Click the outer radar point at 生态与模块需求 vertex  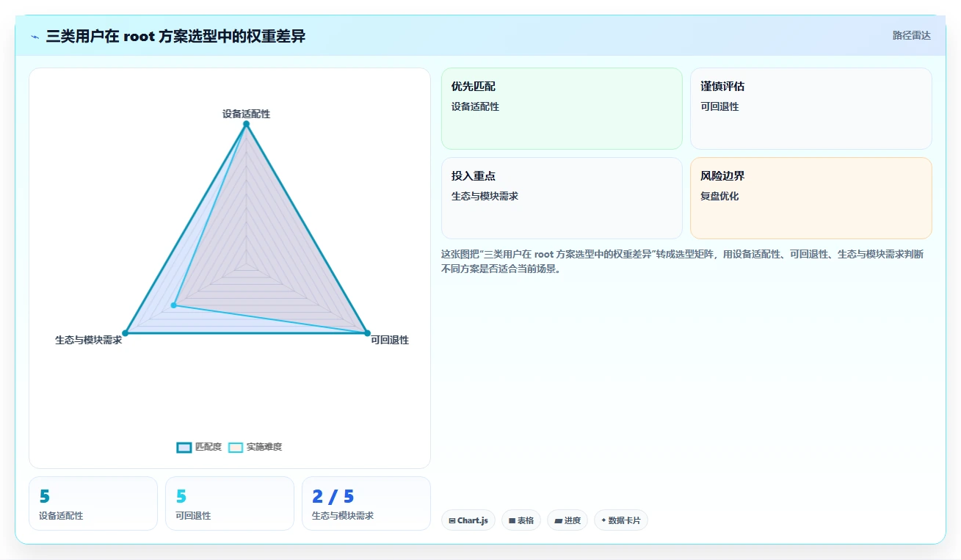point(125,333)
